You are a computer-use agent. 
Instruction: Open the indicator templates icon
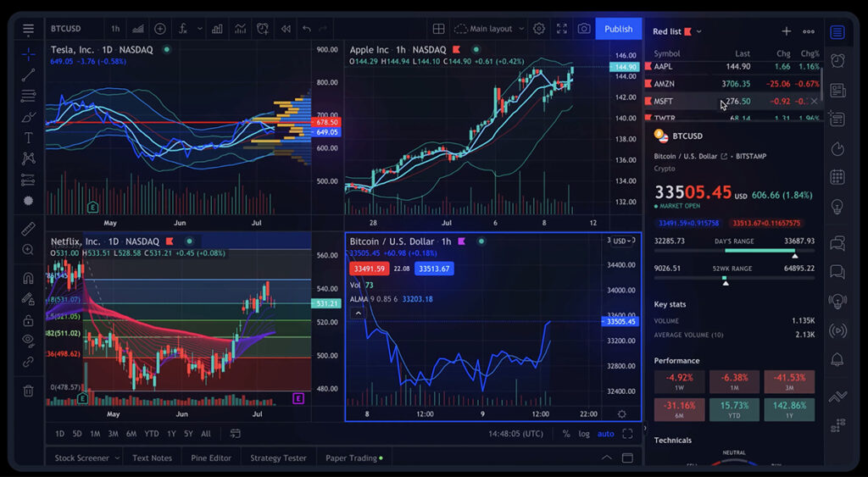240,29
